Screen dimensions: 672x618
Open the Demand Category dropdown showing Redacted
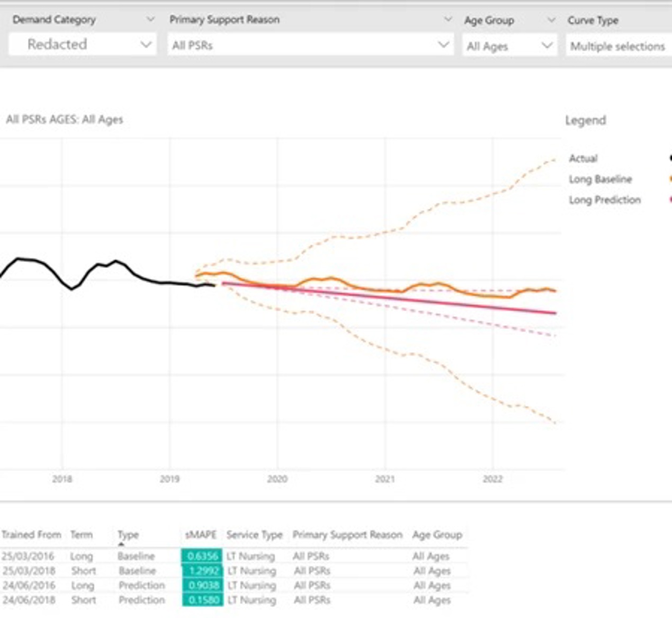[83, 44]
